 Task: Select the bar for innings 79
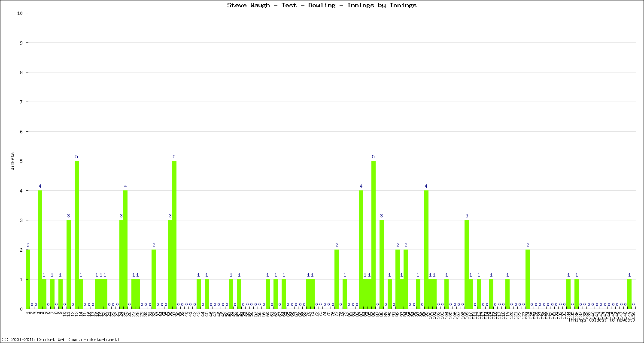click(x=345, y=294)
